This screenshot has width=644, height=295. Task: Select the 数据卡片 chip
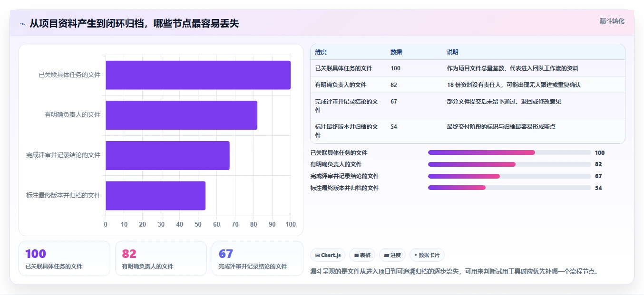(x=427, y=255)
